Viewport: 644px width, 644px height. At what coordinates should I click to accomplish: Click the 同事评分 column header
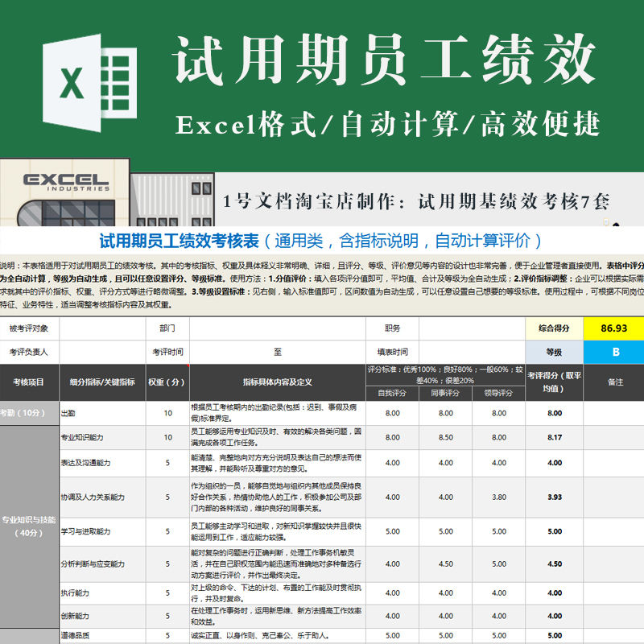tap(446, 394)
